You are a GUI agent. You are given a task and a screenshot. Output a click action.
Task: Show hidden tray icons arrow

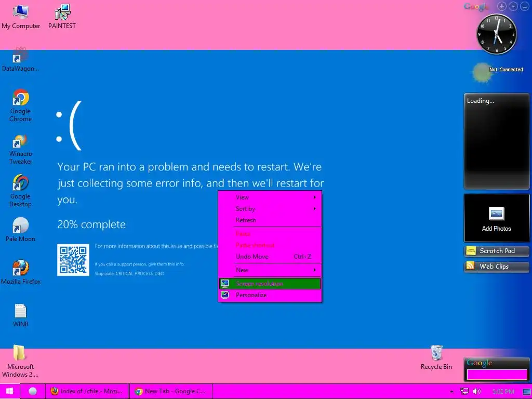point(451,392)
